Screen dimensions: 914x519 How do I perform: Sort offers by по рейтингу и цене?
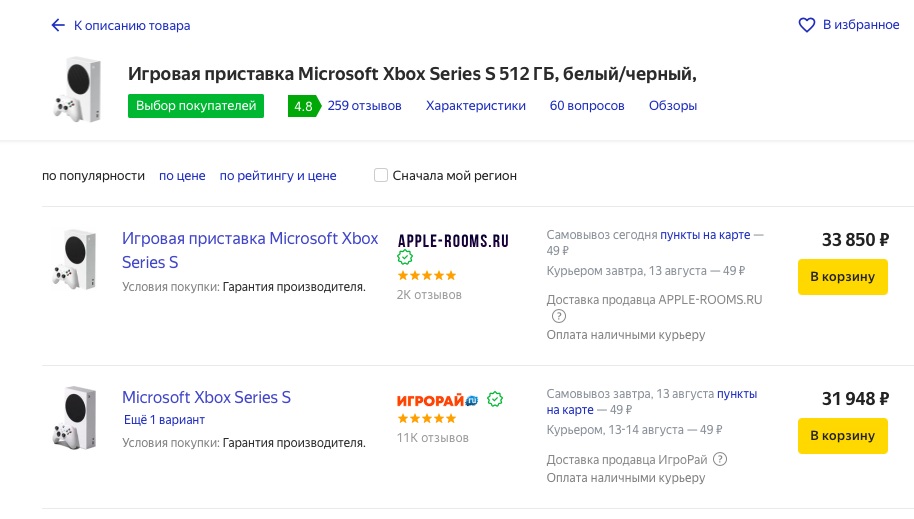click(278, 176)
